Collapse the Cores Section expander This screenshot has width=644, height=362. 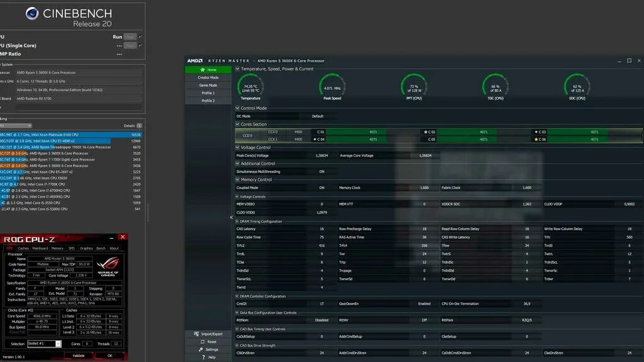(237, 124)
